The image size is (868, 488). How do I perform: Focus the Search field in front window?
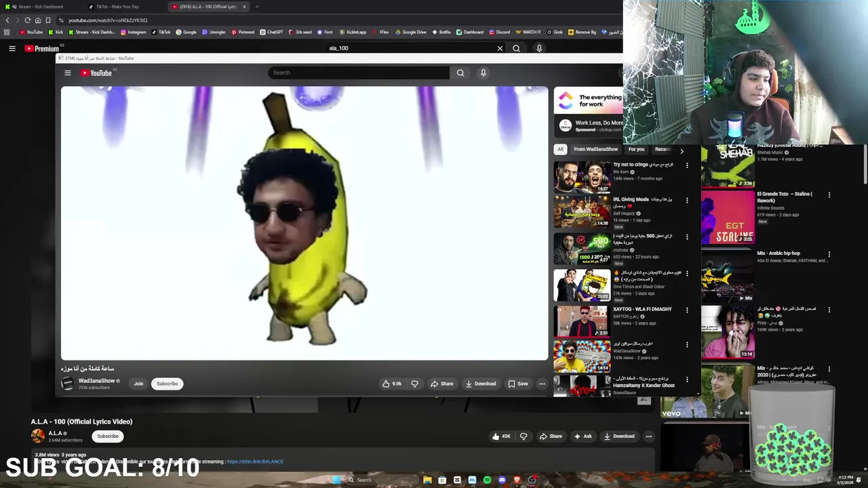pyautogui.click(x=359, y=73)
